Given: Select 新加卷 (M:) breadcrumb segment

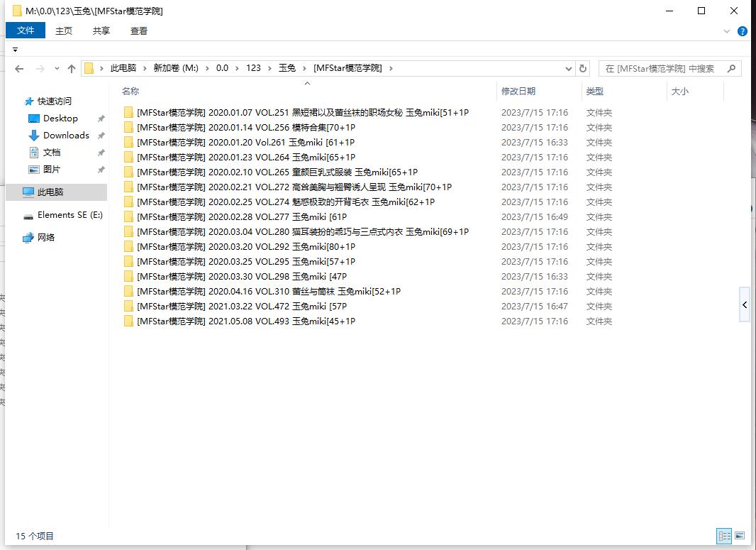Looking at the screenshot, I should click(176, 68).
